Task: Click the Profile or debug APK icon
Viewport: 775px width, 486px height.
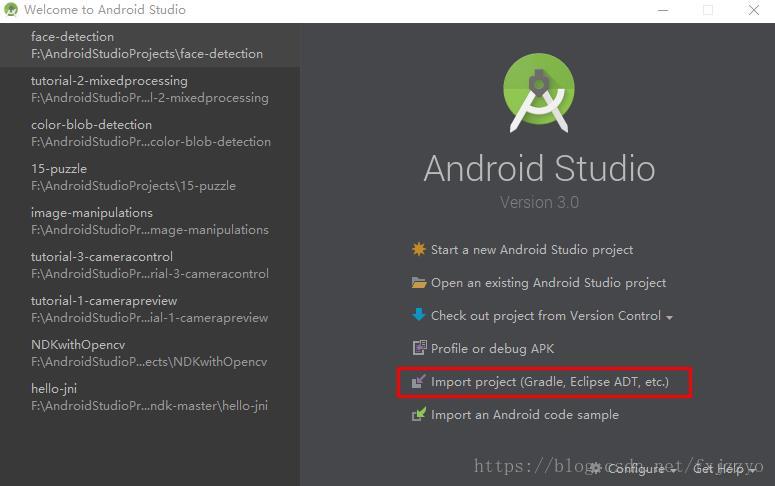Action: coord(419,348)
